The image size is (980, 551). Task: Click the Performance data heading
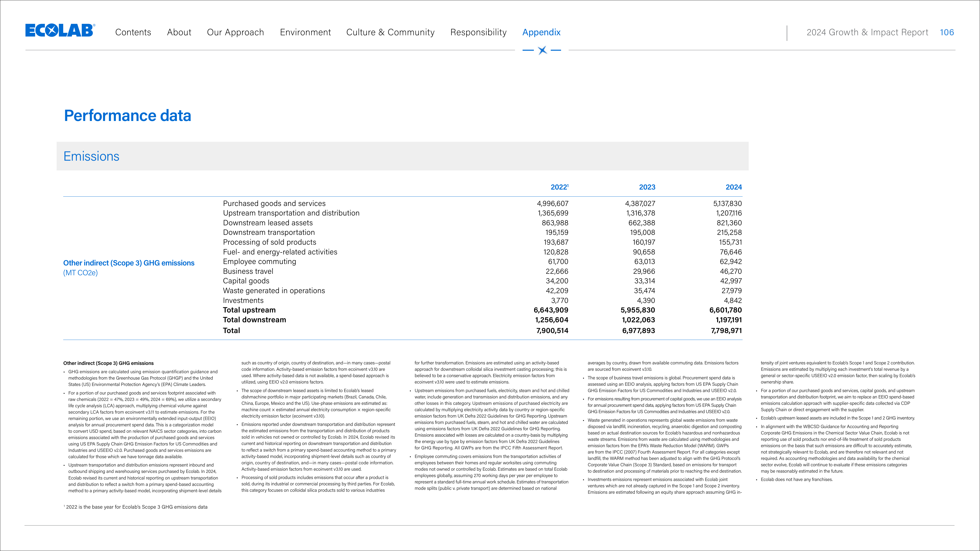(x=127, y=116)
